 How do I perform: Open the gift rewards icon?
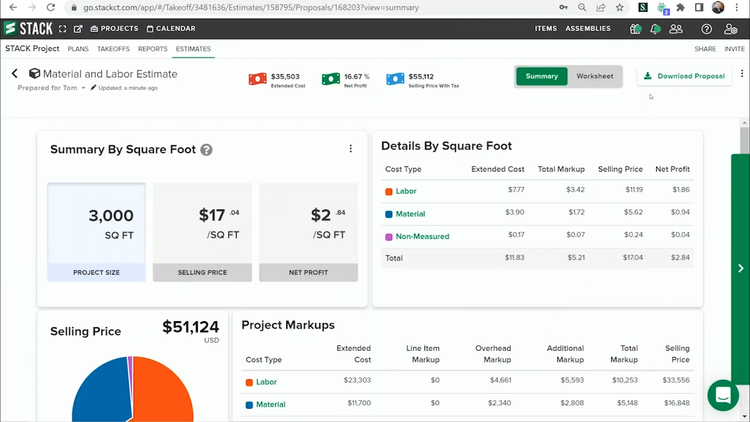point(635,29)
